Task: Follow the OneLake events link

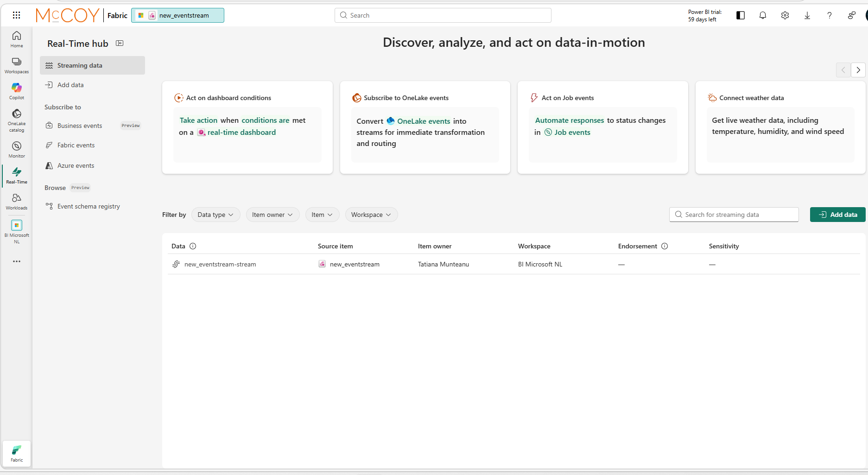Action: point(424,121)
